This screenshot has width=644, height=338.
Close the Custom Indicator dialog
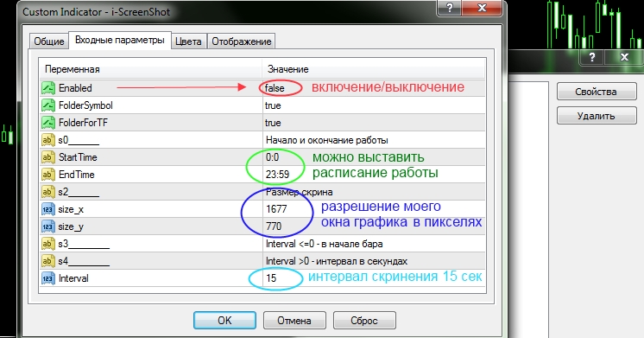pyautogui.click(x=483, y=8)
